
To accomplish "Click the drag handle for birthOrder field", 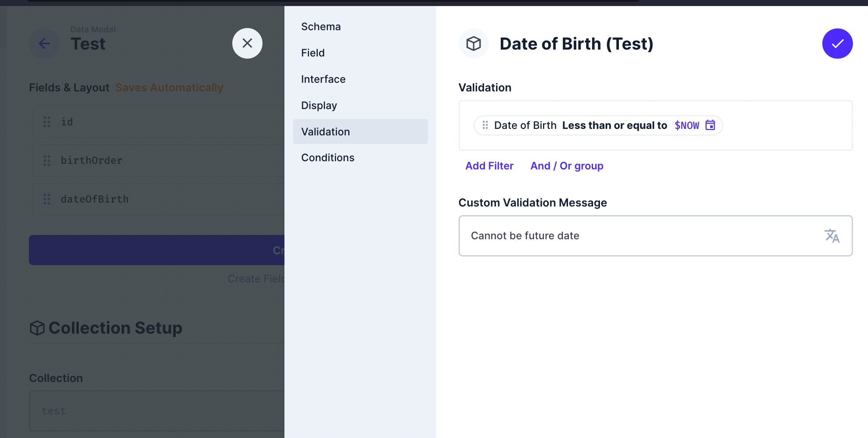I will coord(47,160).
